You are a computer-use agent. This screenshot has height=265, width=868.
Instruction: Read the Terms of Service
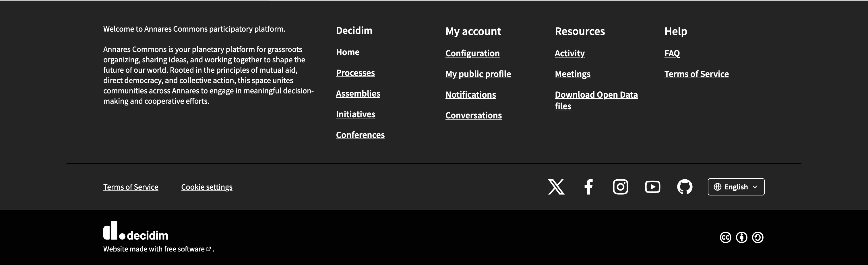pyautogui.click(x=130, y=187)
